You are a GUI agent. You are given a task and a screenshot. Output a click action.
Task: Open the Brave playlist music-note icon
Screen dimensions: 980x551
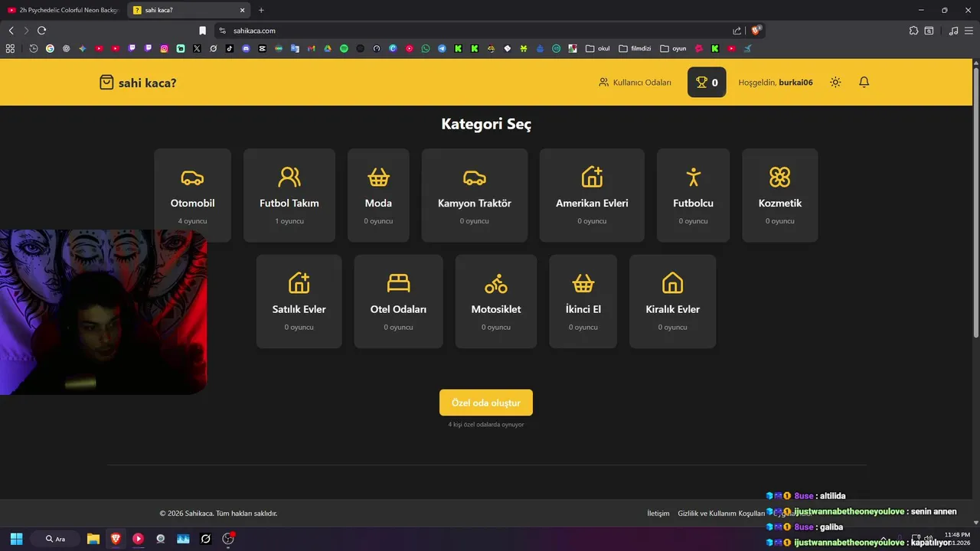[953, 31]
